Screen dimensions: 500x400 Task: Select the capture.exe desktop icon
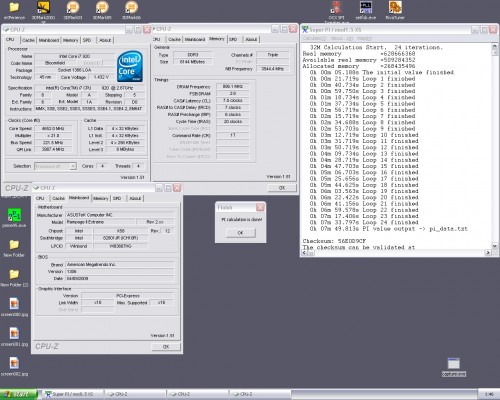[454, 367]
